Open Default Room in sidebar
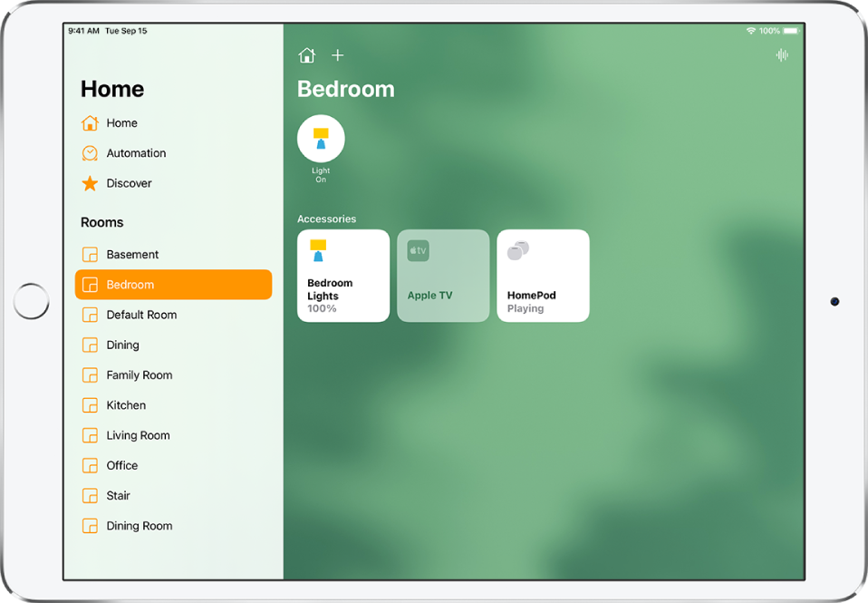Viewport: 868px width, 603px height. [x=173, y=315]
